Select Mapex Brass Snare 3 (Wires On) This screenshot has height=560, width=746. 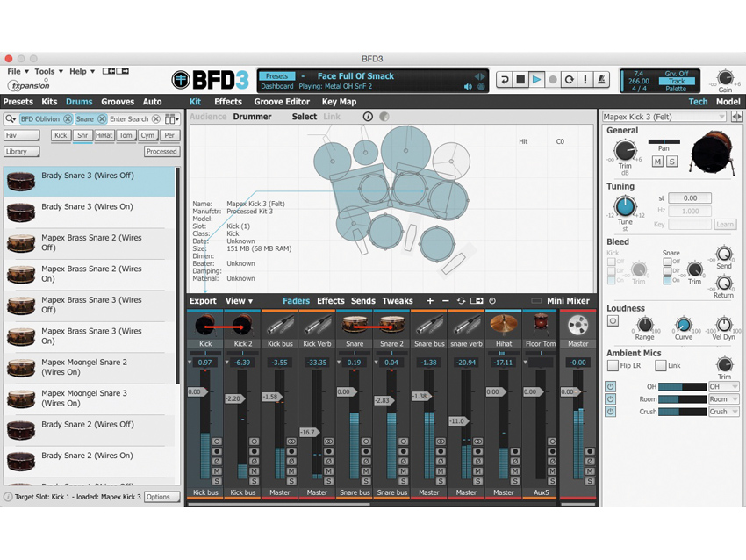pyautogui.click(x=90, y=336)
